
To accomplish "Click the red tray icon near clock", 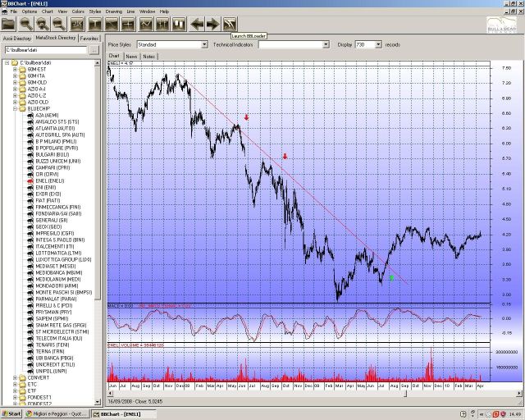I will pos(495,414).
